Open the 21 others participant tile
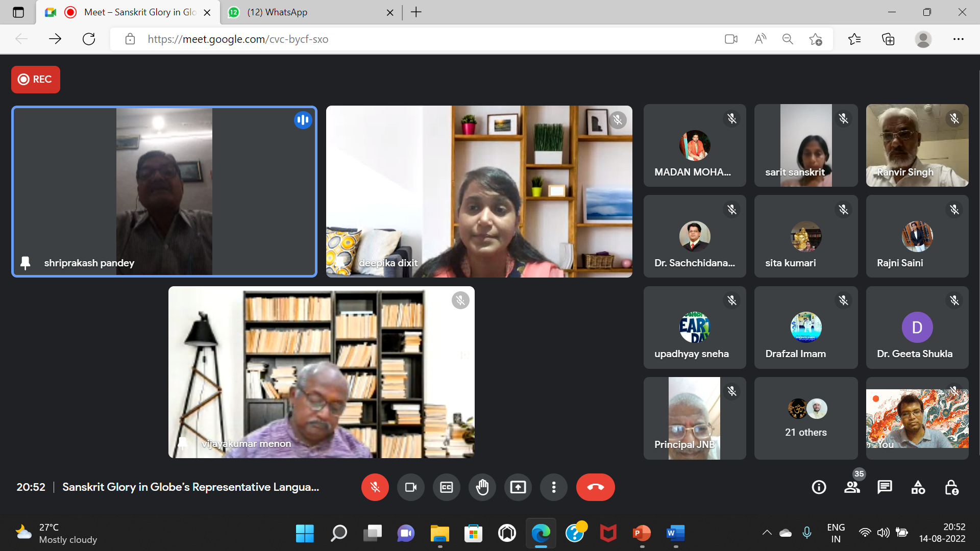The width and height of the screenshot is (980, 551). (x=805, y=418)
